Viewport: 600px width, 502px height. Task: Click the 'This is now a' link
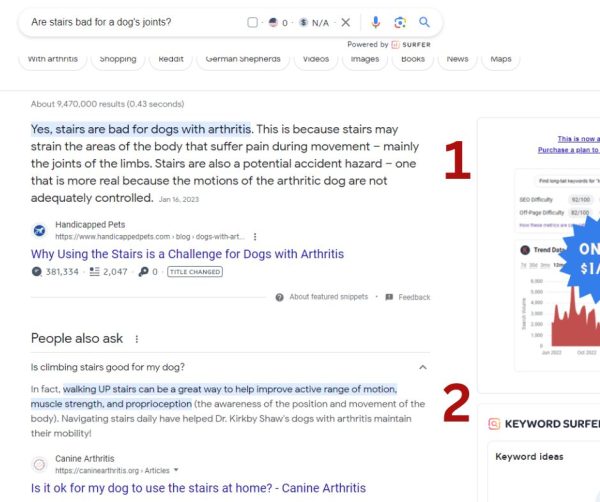pyautogui.click(x=579, y=139)
